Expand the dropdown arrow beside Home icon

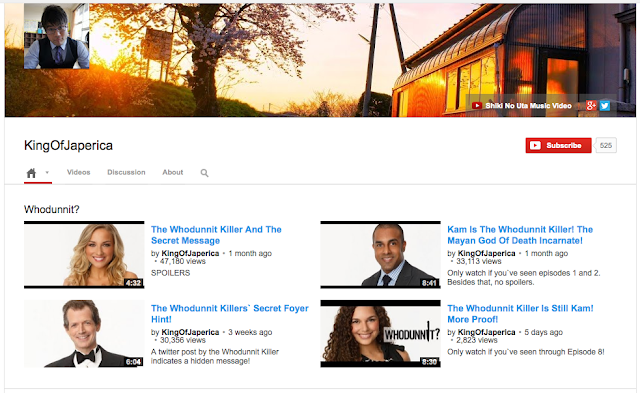(x=47, y=173)
